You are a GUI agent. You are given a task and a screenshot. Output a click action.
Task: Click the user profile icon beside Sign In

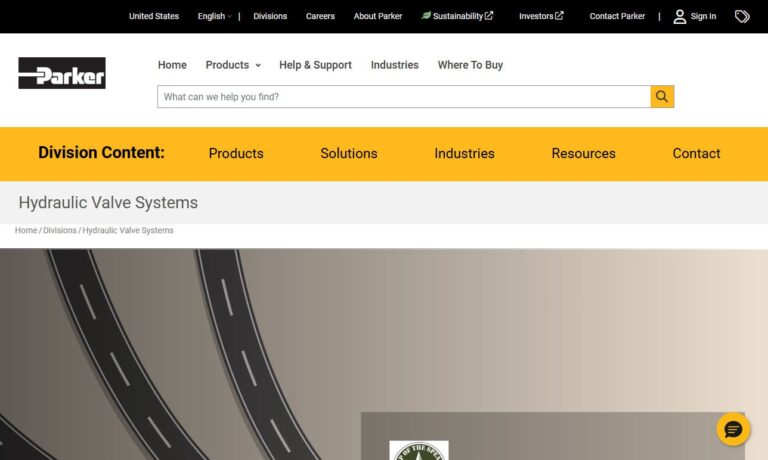coord(679,17)
